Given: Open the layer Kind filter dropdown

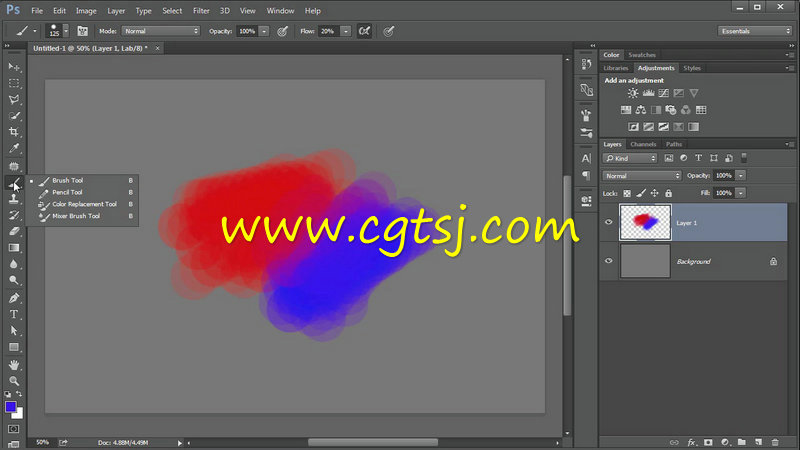Looking at the screenshot, I should [x=630, y=158].
